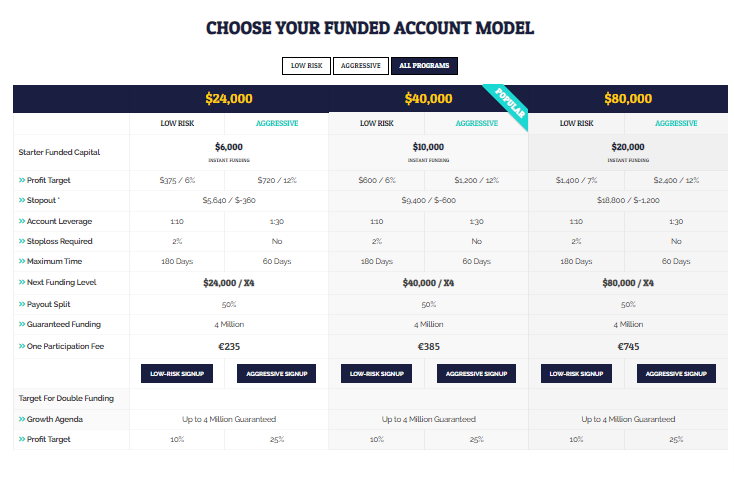Screen dimensions: 734x481
Task: Click the arrow icon beside Account Leverage
Action: (x=22, y=221)
